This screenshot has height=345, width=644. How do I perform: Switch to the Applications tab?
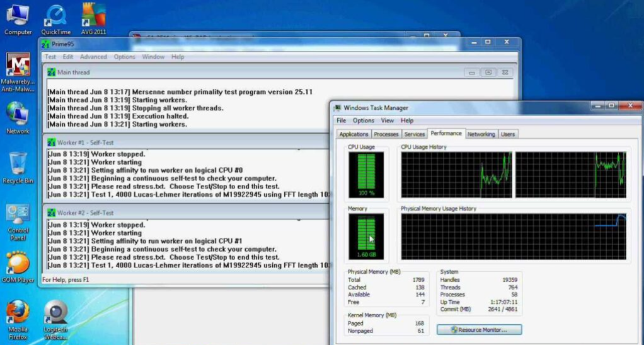[354, 134]
